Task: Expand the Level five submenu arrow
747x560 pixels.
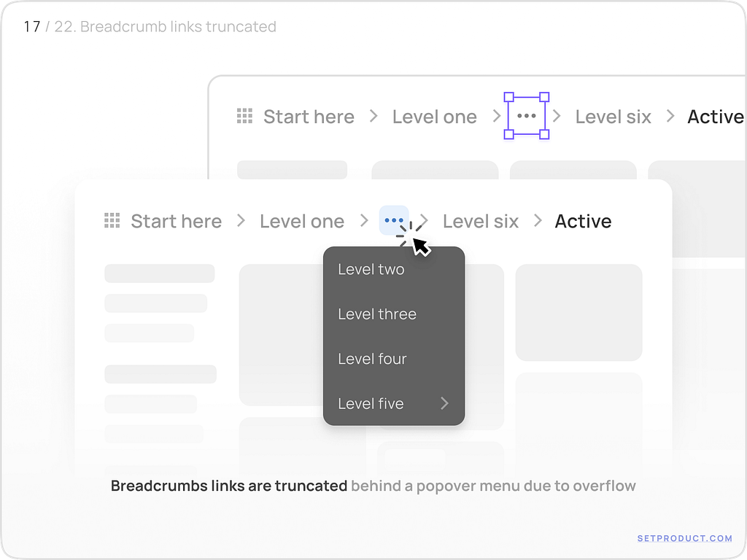Action: pyautogui.click(x=444, y=403)
